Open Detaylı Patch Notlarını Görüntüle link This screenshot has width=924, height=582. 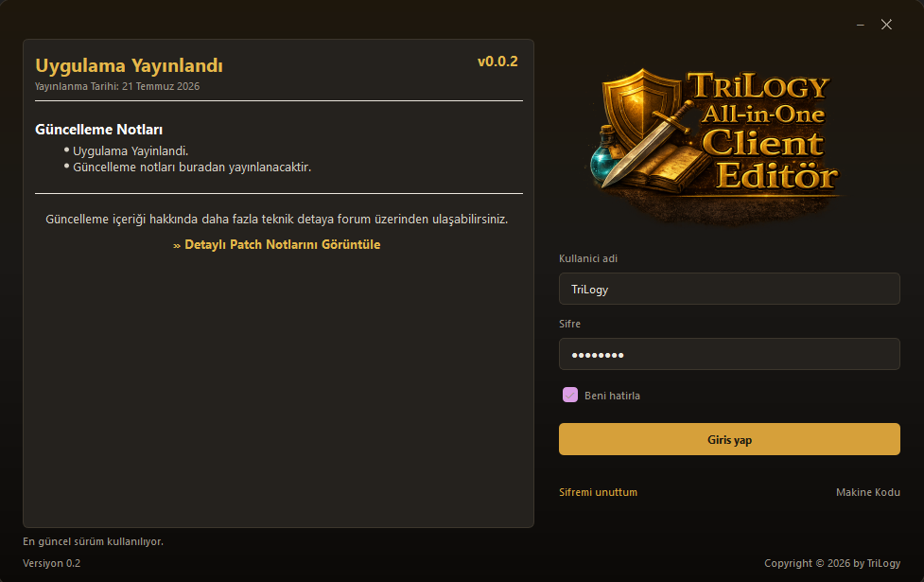click(276, 245)
